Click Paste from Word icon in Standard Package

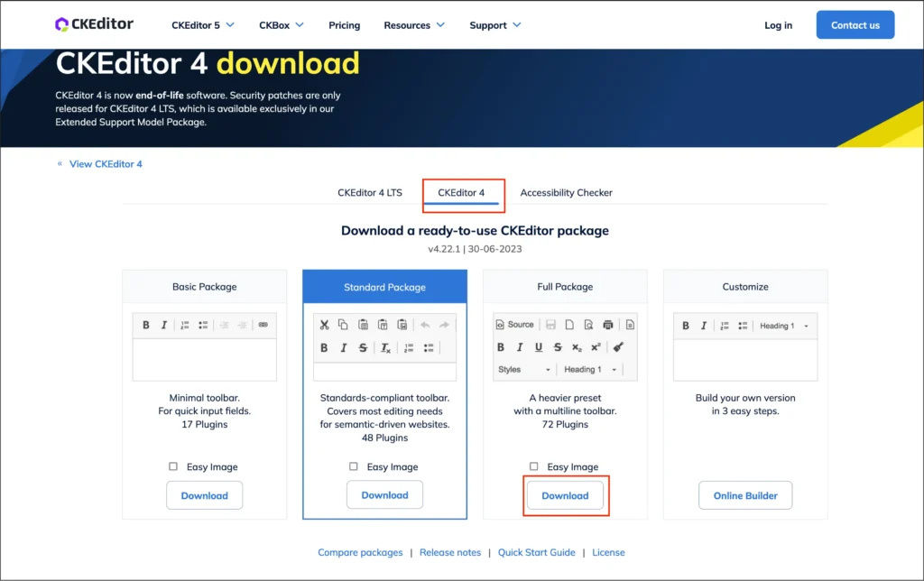coord(402,325)
